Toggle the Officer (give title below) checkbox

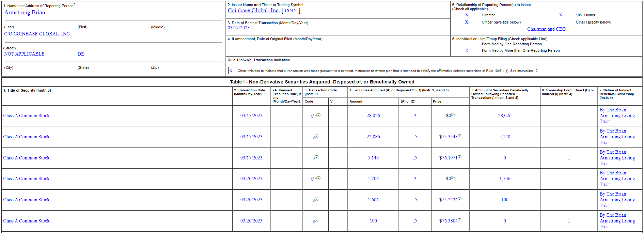point(467,22)
